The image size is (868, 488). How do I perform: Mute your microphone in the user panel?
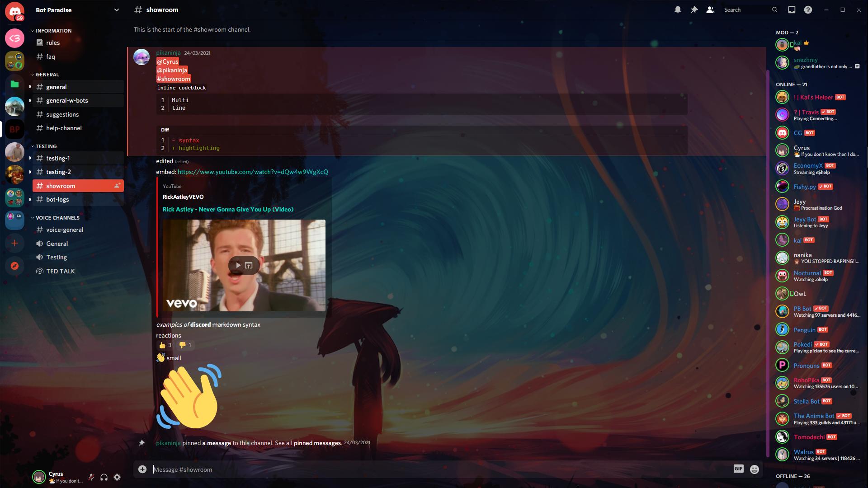(91, 477)
